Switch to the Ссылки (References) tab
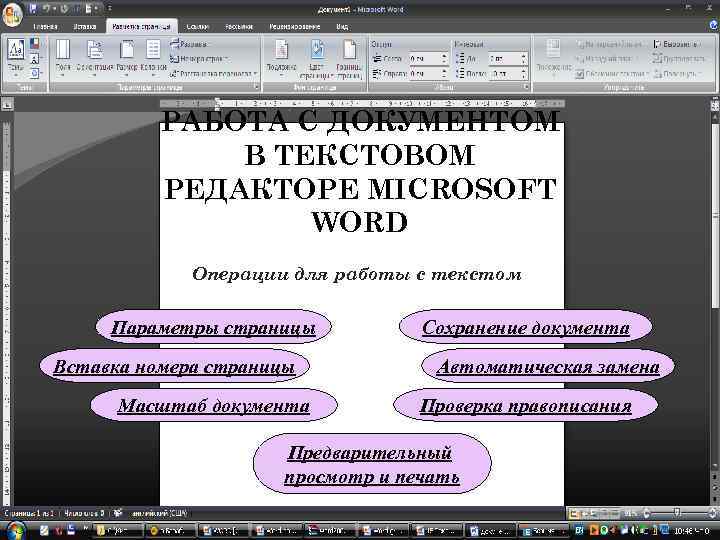720x540 pixels. pyautogui.click(x=197, y=27)
